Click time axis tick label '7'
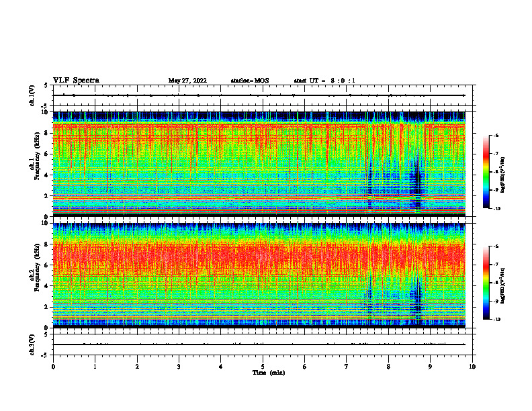 [347, 367]
